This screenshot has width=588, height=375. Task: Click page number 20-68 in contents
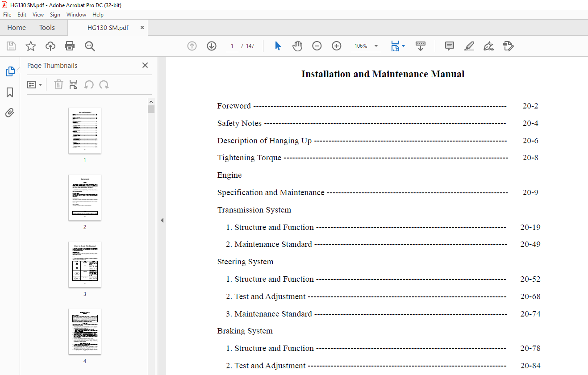(530, 296)
